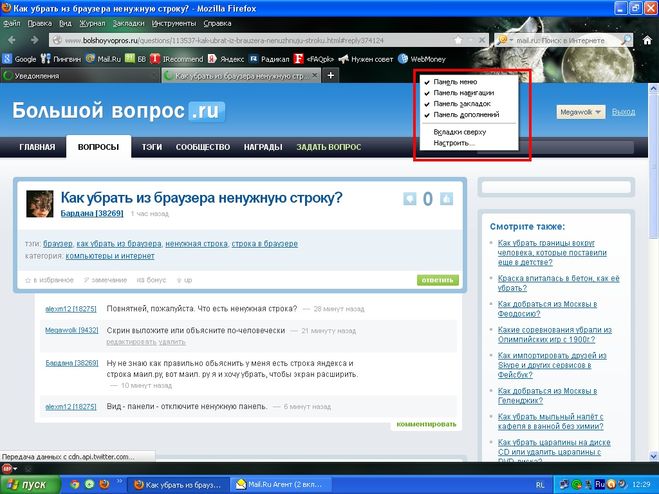The width and height of the screenshot is (659, 494).
Task: Click Бардана's avatar picture
Action: point(40,204)
